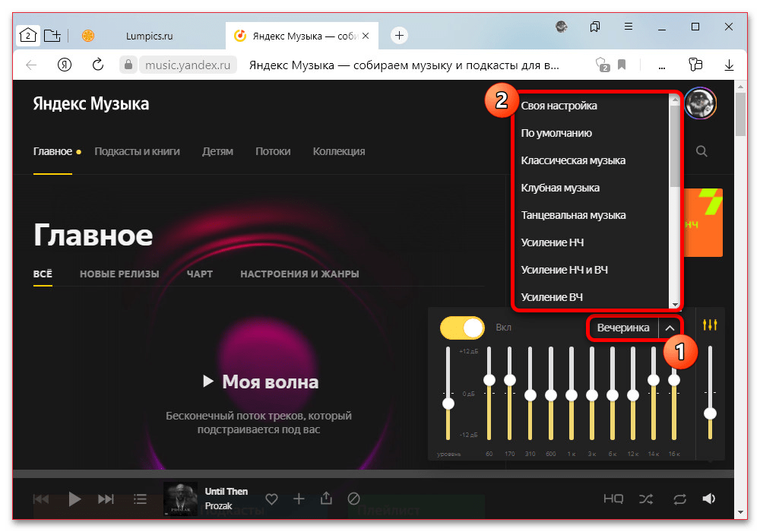Switch to ВСЁ subtab

coord(43,274)
